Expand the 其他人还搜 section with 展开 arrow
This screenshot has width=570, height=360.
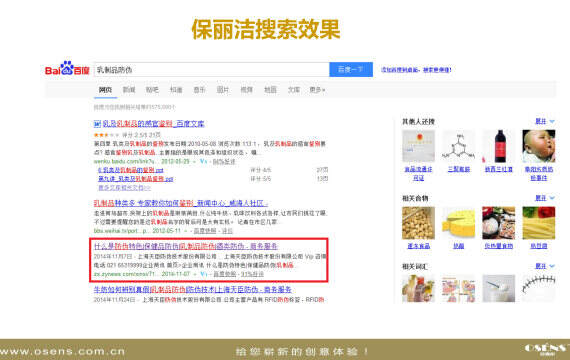click(x=545, y=121)
